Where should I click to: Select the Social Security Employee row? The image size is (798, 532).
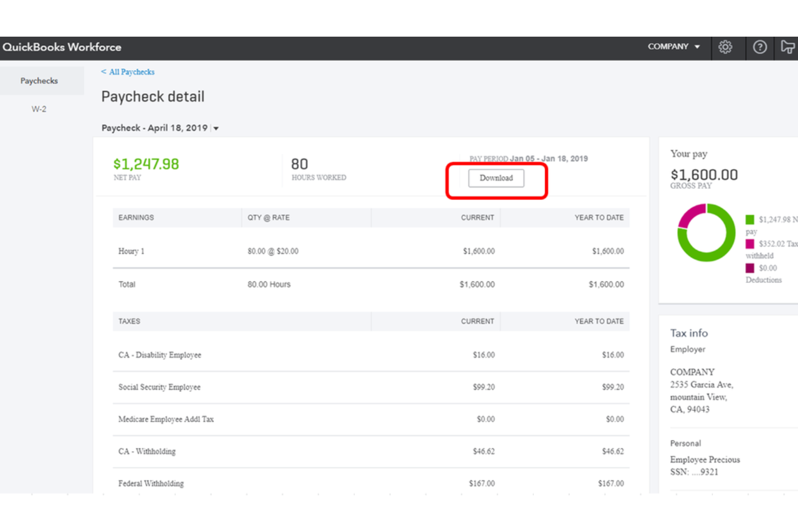click(x=371, y=387)
